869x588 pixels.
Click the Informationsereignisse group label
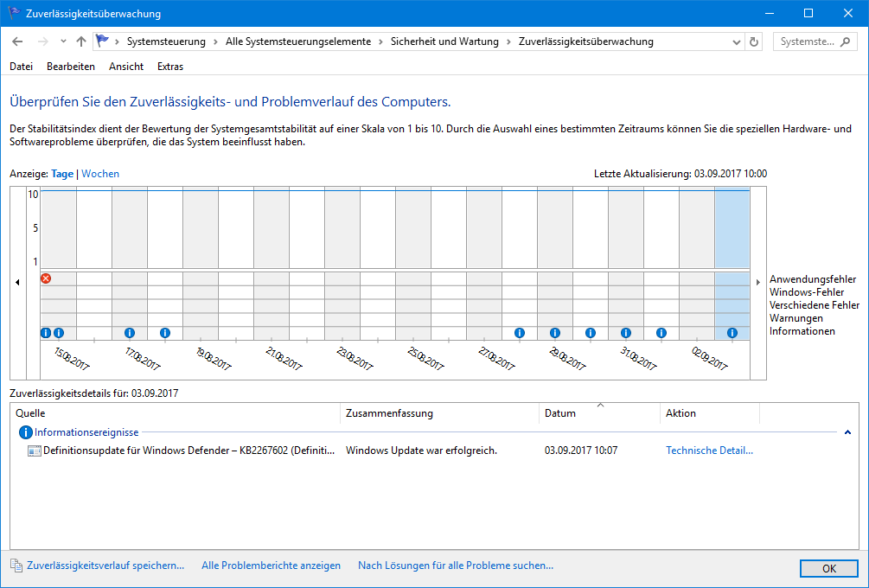coord(86,432)
